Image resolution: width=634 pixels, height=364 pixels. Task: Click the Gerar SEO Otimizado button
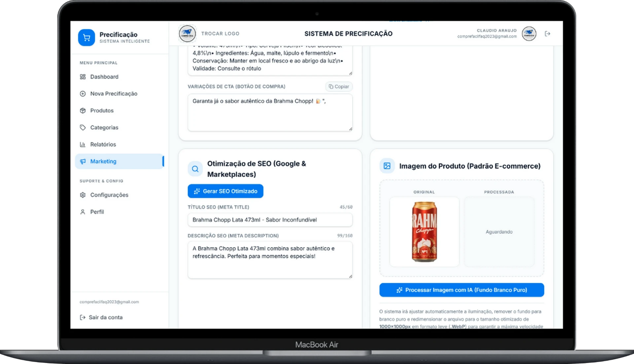pos(226,191)
